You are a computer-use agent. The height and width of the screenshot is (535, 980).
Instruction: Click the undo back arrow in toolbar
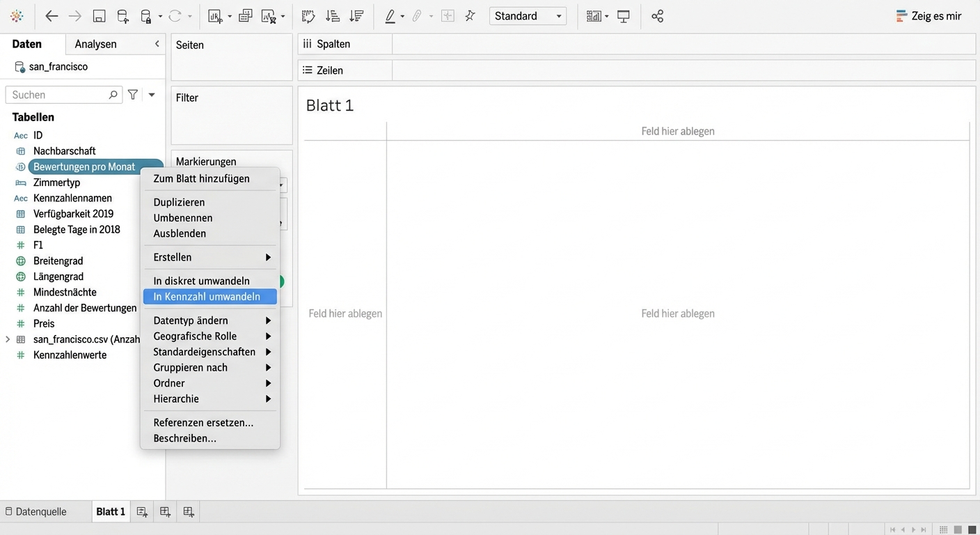[52, 16]
